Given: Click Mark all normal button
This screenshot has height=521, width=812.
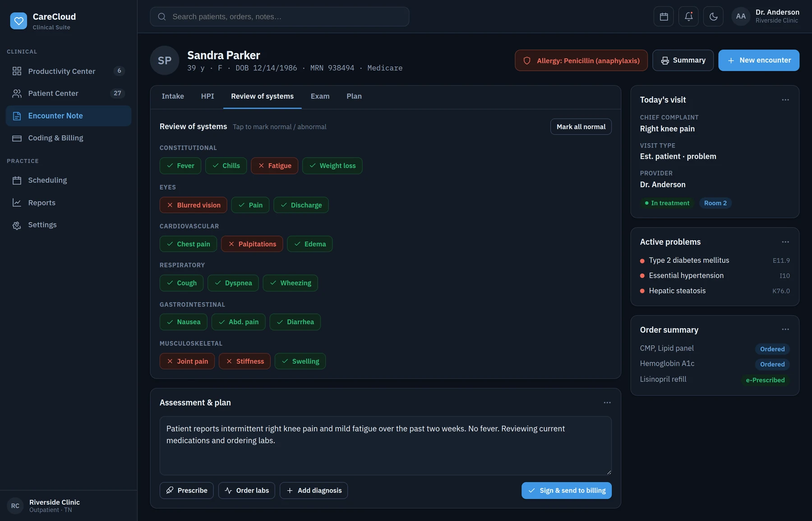Looking at the screenshot, I should coord(581,127).
